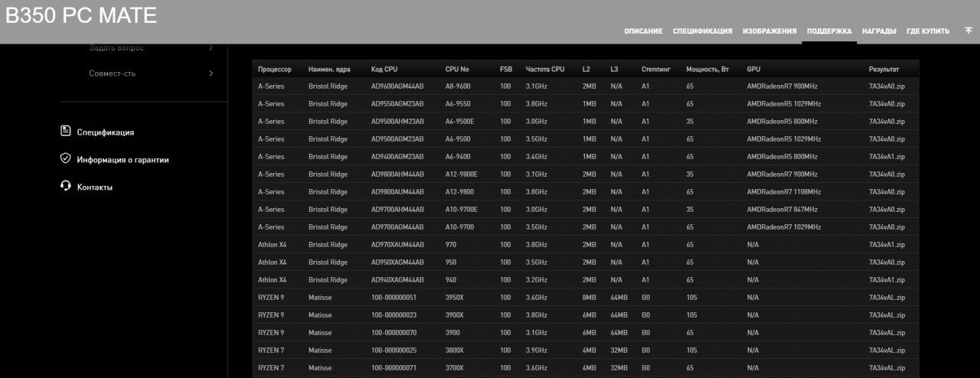Click the A10-9700E CPU number cell
This screenshot has width=980, height=378.
coord(462,210)
